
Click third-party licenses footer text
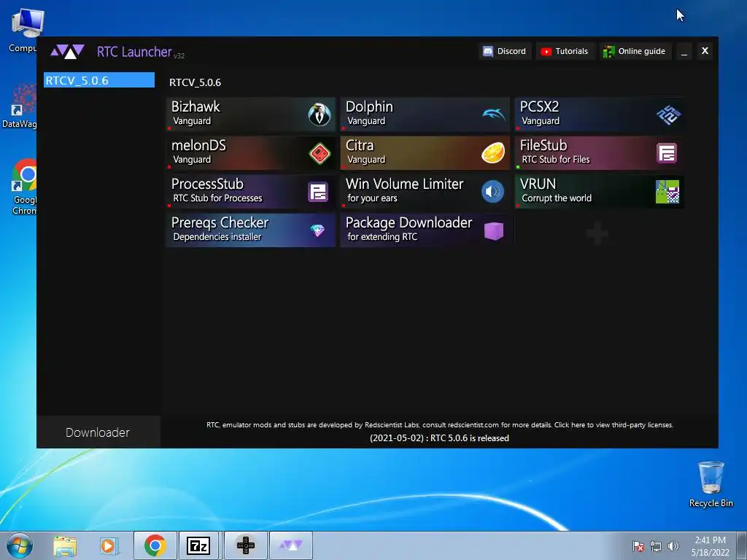click(614, 425)
